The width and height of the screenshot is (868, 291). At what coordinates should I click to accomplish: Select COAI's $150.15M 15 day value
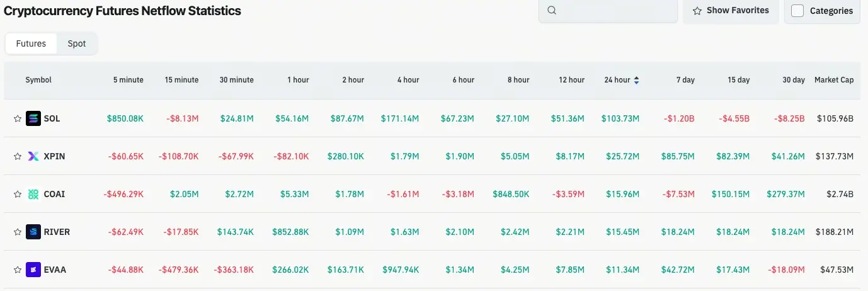731,194
